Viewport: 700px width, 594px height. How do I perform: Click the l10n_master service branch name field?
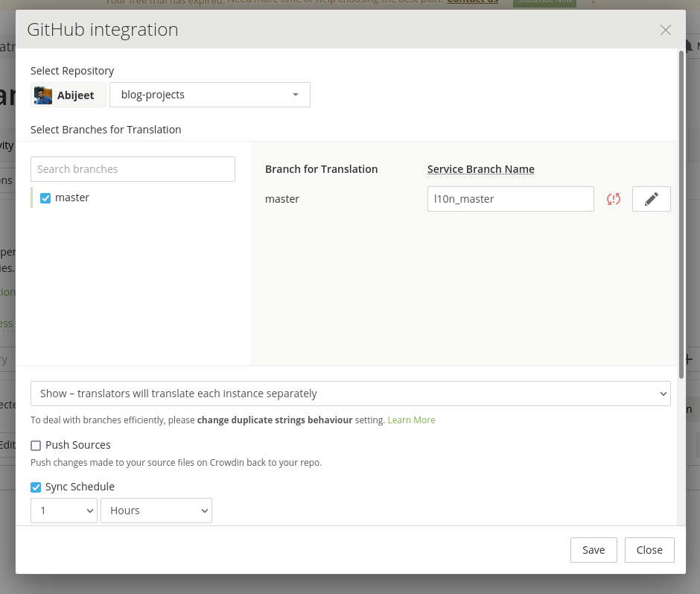(x=511, y=199)
